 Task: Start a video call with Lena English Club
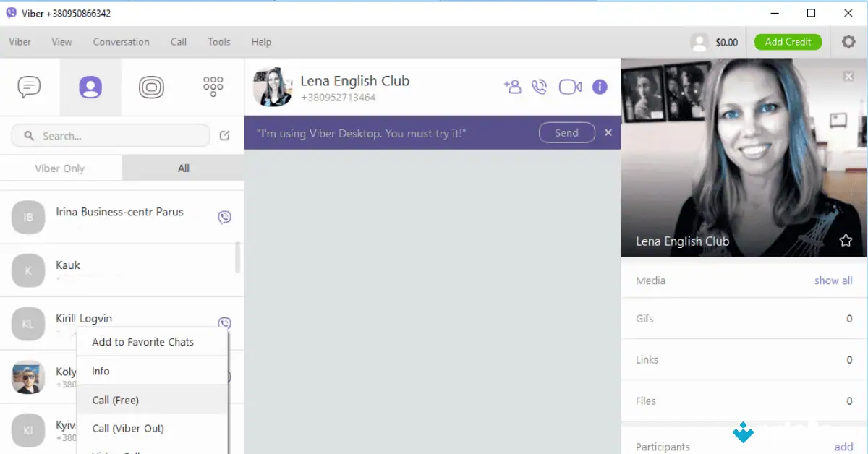click(570, 86)
